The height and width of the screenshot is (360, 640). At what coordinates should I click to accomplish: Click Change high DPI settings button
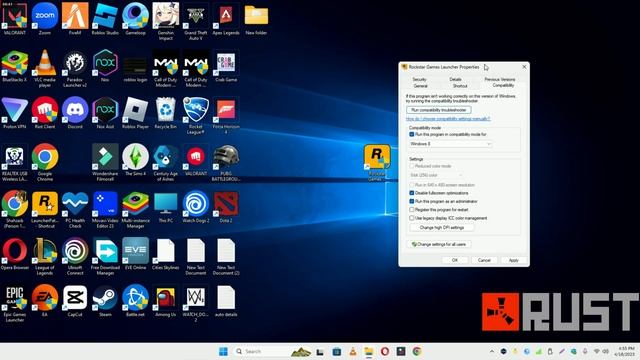pyautogui.click(x=442, y=228)
